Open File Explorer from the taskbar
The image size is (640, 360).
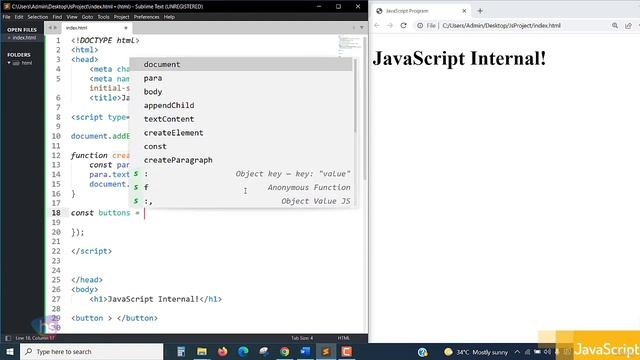pyautogui.click(x=202, y=351)
